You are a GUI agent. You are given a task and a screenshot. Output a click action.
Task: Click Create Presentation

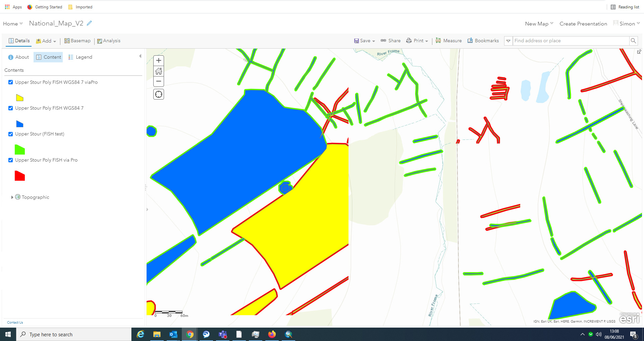pyautogui.click(x=583, y=23)
